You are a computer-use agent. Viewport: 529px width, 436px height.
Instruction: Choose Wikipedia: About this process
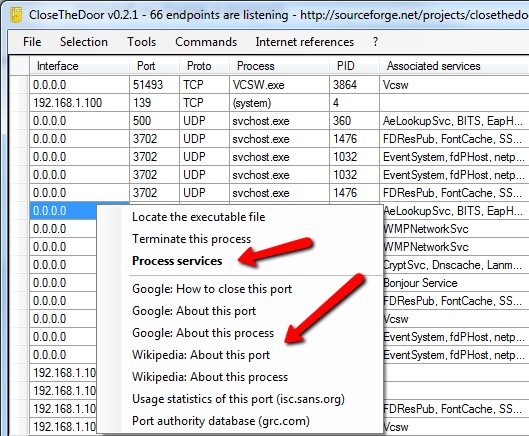(x=210, y=377)
